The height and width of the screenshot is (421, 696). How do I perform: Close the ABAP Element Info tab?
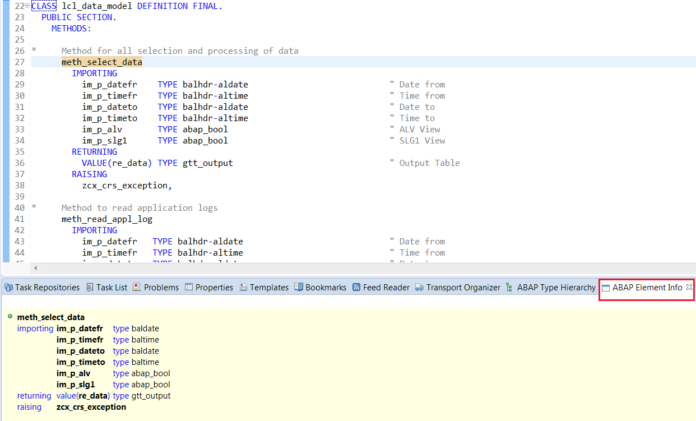(x=689, y=287)
